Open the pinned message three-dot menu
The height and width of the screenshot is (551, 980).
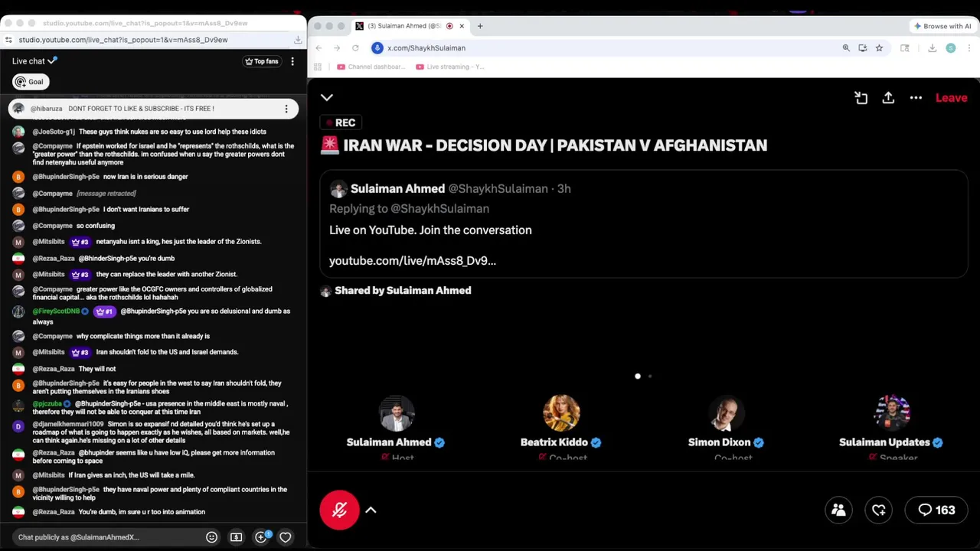286,109
